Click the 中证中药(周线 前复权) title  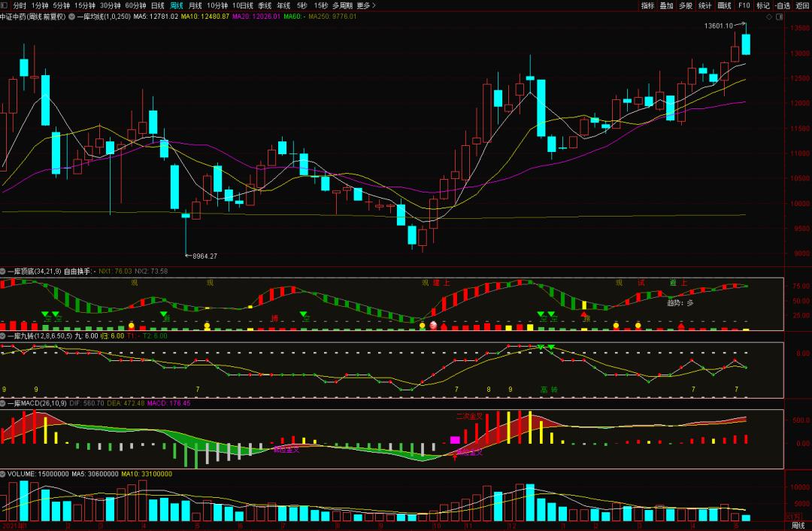(33, 17)
